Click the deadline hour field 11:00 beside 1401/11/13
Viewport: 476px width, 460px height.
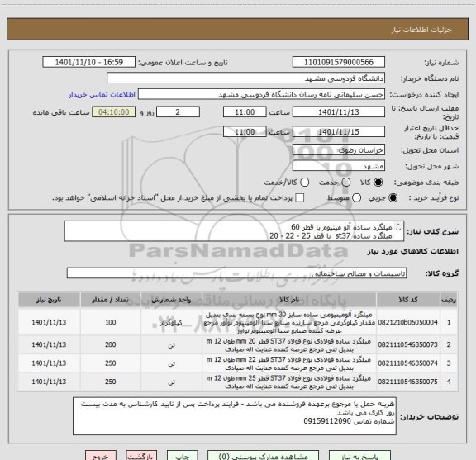coord(245,112)
